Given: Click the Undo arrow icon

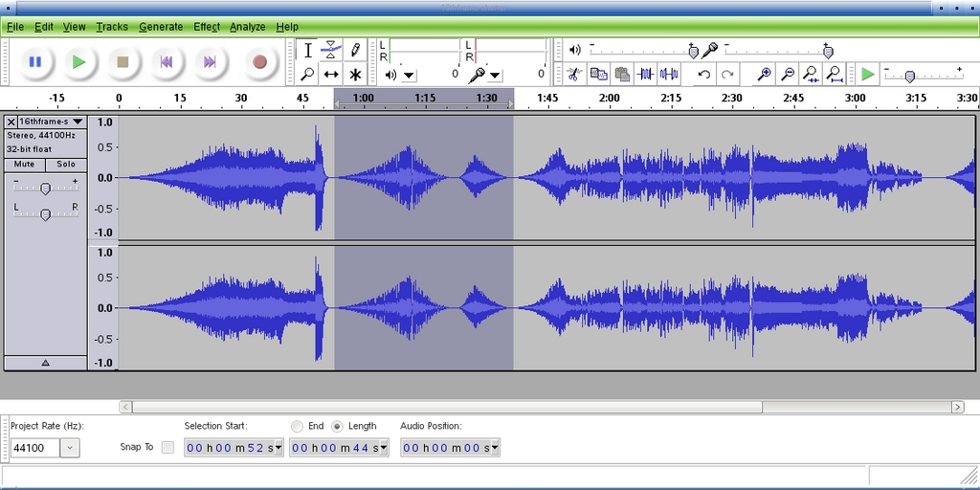Looking at the screenshot, I should pos(704,74).
